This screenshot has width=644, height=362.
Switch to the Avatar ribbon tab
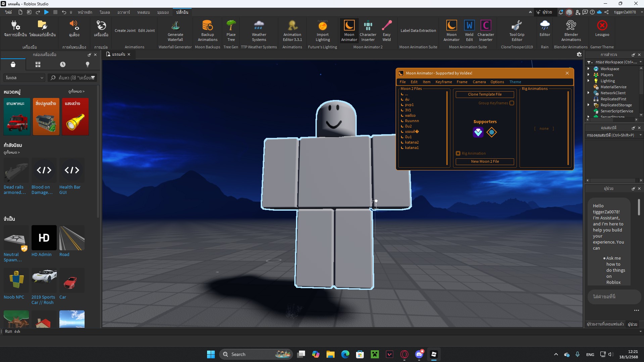pos(123,12)
